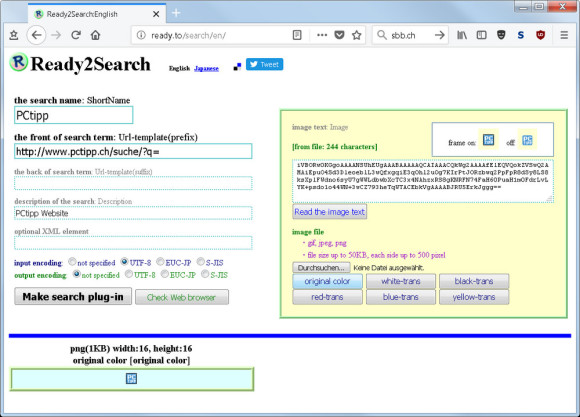Click the search name field containing PCtipp
Image resolution: width=580 pixels, height=417 pixels.
pos(73,115)
